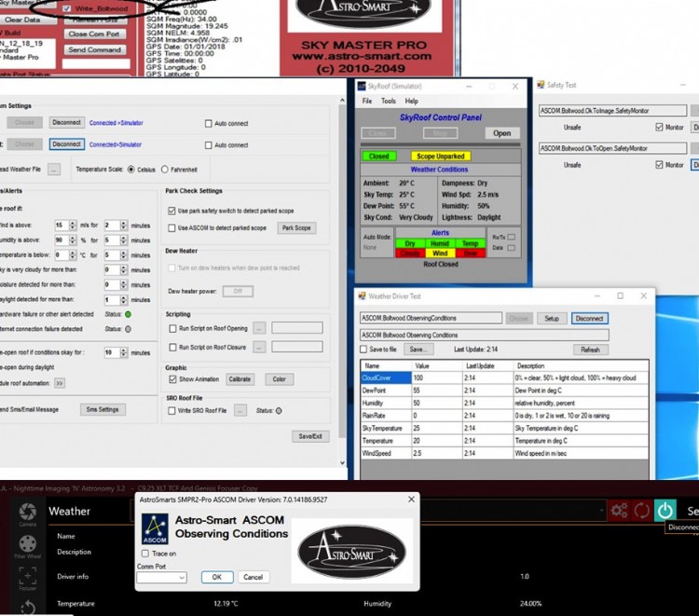Adjust the wind speed 15 m/s stepper
This screenshot has width=699, height=616.
tap(73, 226)
